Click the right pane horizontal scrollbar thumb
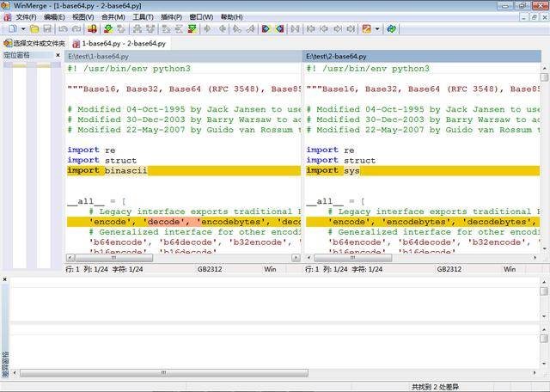The height and width of the screenshot is (392, 550). [352, 258]
